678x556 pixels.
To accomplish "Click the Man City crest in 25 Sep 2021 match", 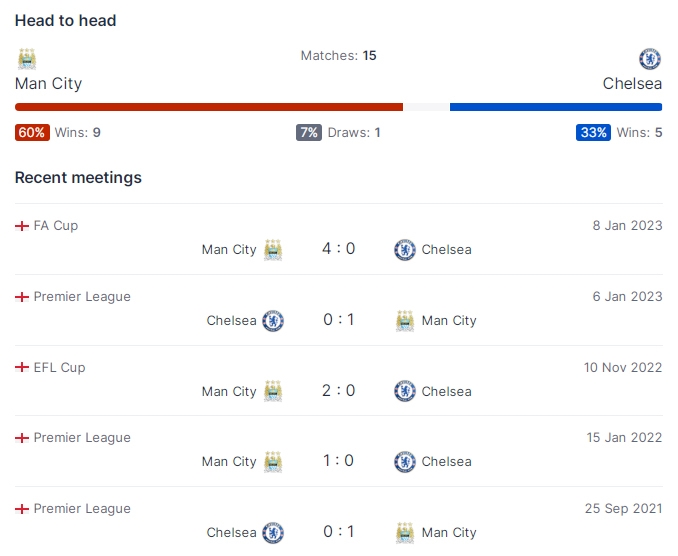I will pyautogui.click(x=405, y=533).
